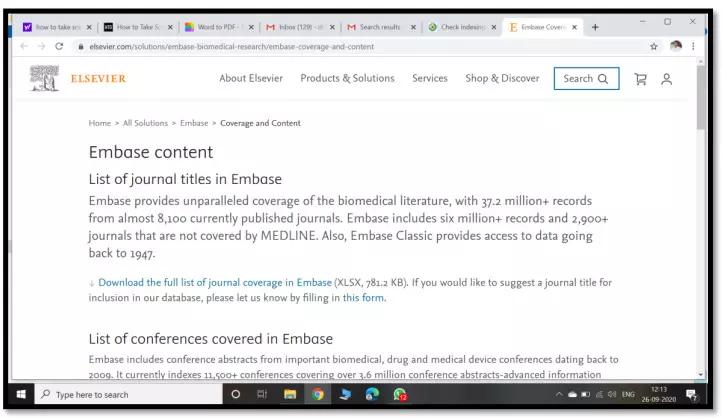Download the full list of journal coverage
The width and height of the screenshot is (722, 418).
(214, 283)
